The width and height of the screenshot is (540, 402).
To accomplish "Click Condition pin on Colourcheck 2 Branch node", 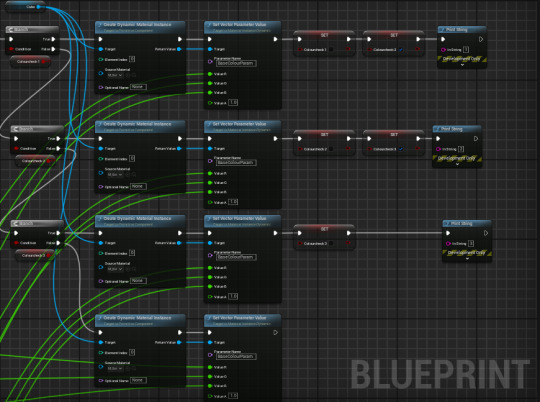I will [x=16, y=148].
